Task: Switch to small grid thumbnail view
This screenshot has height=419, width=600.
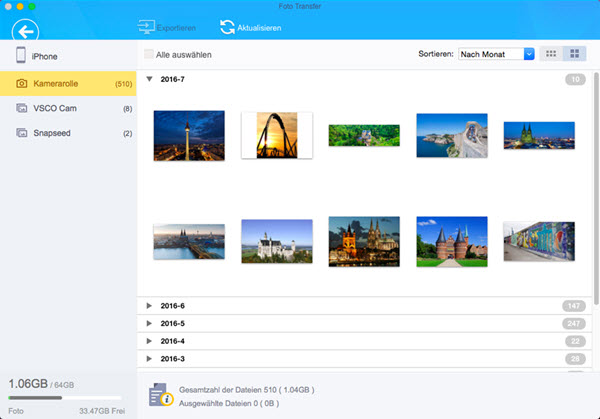Action: (551, 54)
